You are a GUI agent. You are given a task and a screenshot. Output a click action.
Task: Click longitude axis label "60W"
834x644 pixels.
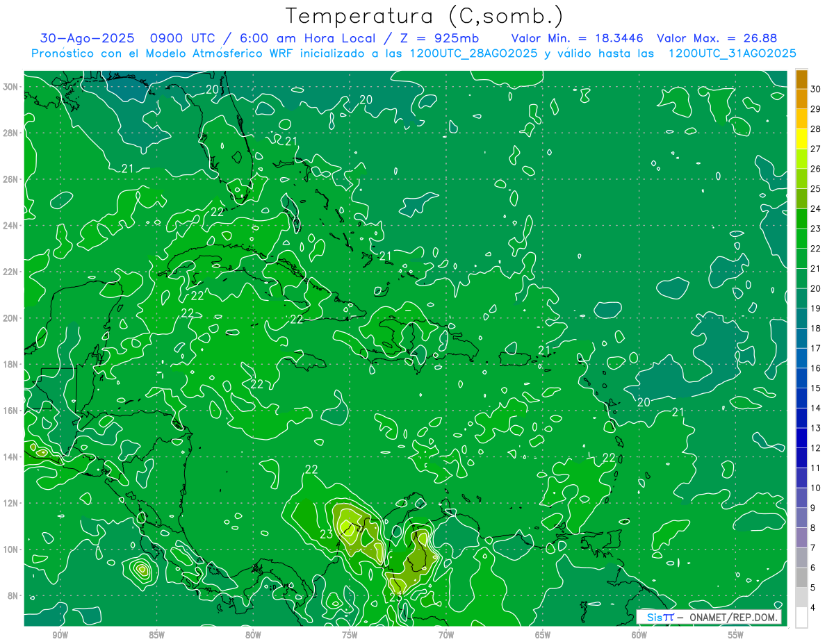point(639,635)
